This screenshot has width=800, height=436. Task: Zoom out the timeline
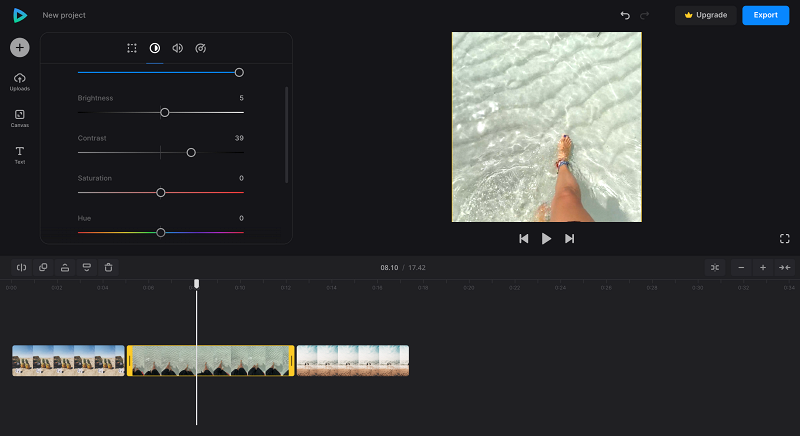[x=741, y=267]
